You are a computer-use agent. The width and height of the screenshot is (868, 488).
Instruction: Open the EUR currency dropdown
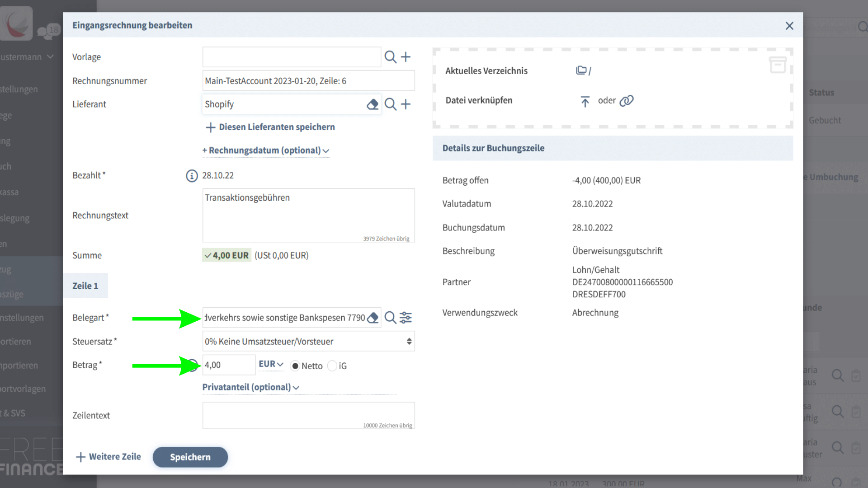pos(271,364)
